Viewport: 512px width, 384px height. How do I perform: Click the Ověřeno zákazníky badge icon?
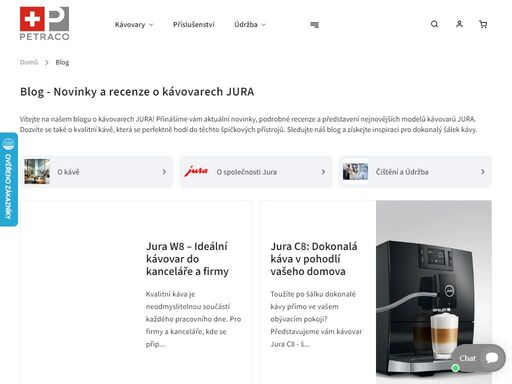[8, 144]
